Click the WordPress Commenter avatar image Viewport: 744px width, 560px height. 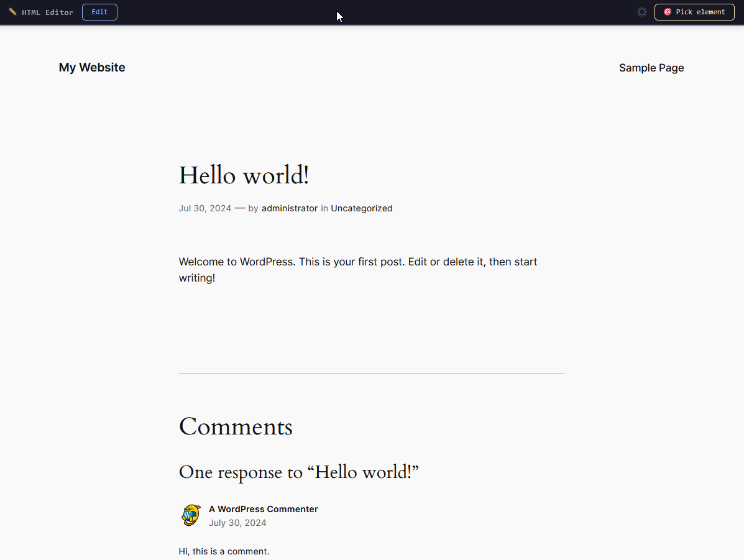[x=191, y=515]
